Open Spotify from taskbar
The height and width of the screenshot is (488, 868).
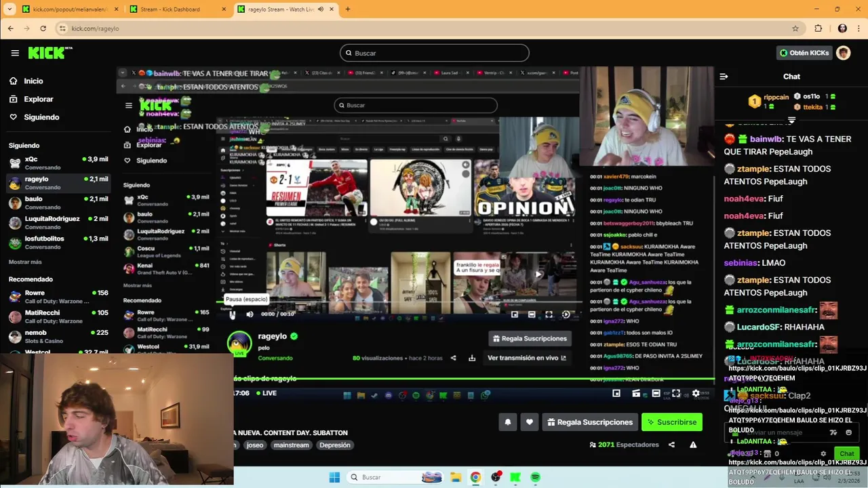(536, 477)
